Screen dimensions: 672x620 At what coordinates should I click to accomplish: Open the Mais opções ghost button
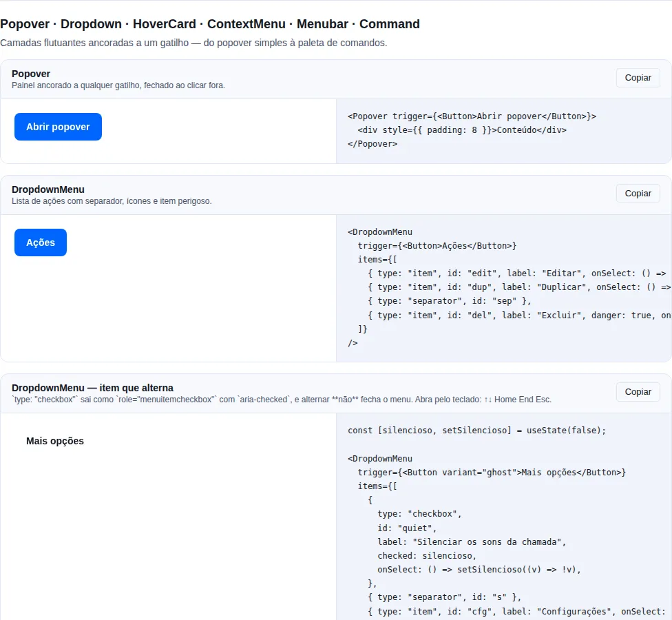pyautogui.click(x=55, y=441)
